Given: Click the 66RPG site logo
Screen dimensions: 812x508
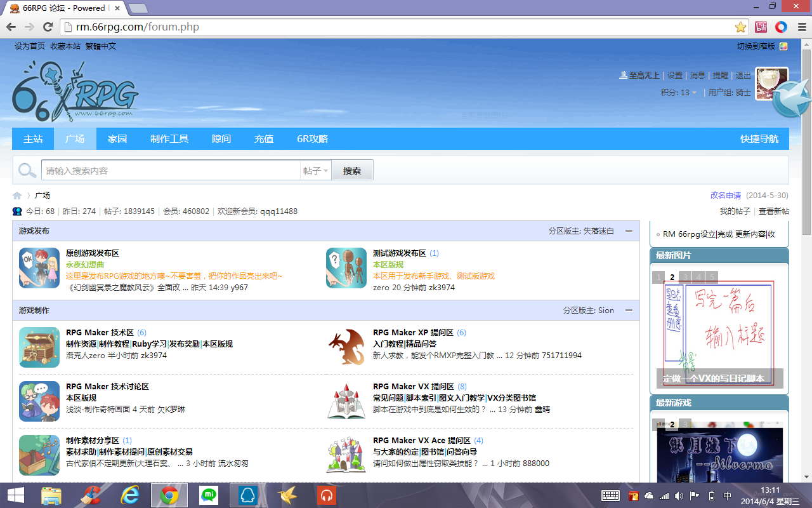Looking at the screenshot, I should pyautogui.click(x=75, y=92).
